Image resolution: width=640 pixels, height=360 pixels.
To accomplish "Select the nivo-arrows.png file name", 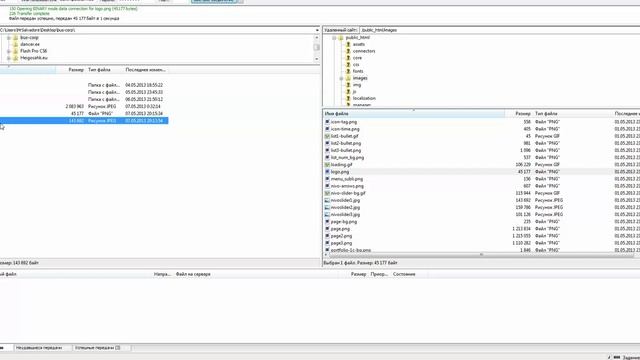I will [347, 186].
